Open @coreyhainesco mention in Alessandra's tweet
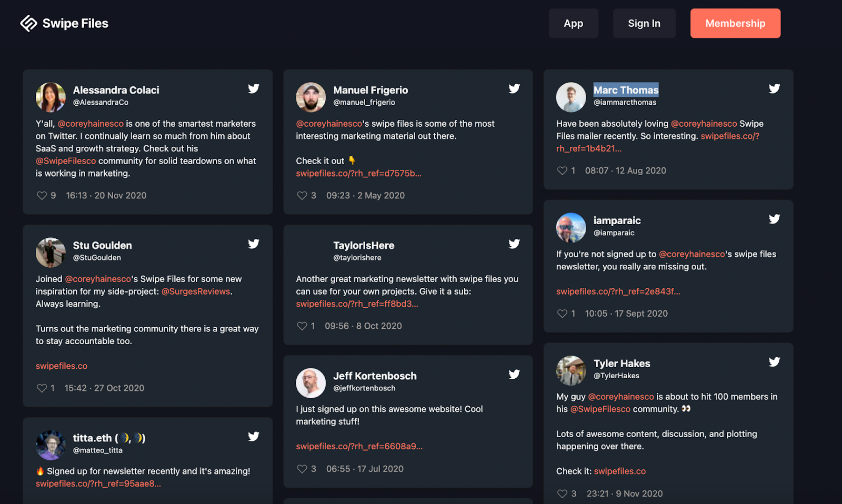Image resolution: width=842 pixels, height=504 pixels. click(x=91, y=124)
